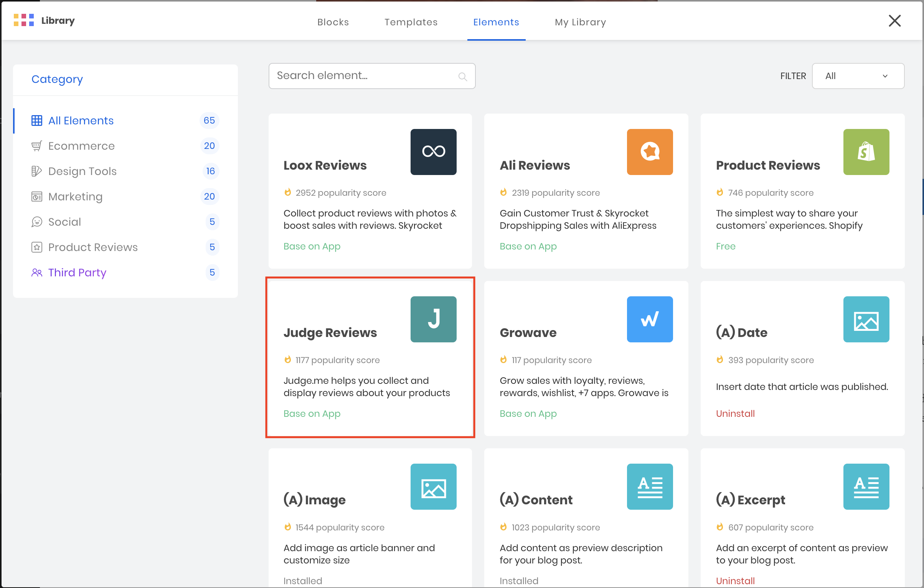
Task: Click the Judge Reviews J icon
Action: [x=433, y=319]
